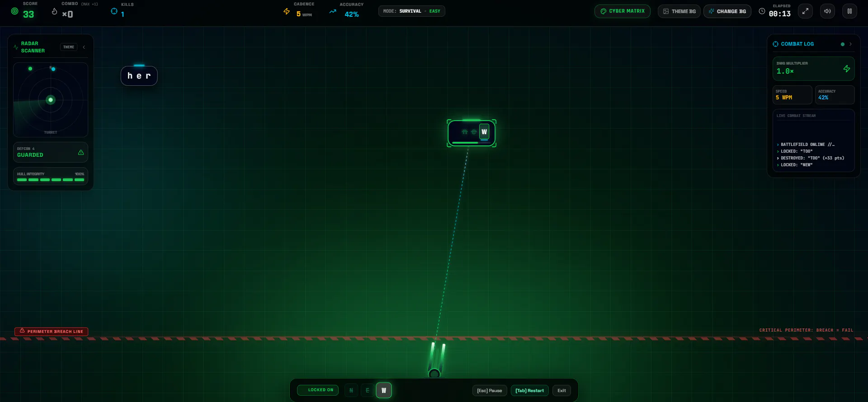Open the Cyber Matrix theme selector
868x402 pixels.
(623, 11)
